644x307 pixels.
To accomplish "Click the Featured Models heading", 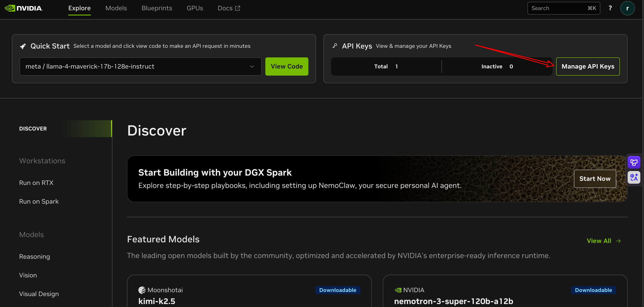I will (163, 239).
